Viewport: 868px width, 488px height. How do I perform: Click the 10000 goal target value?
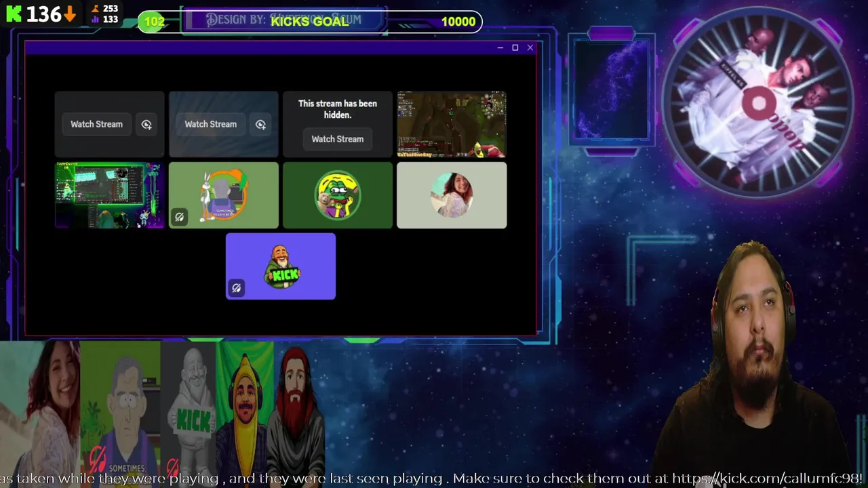[x=458, y=22]
